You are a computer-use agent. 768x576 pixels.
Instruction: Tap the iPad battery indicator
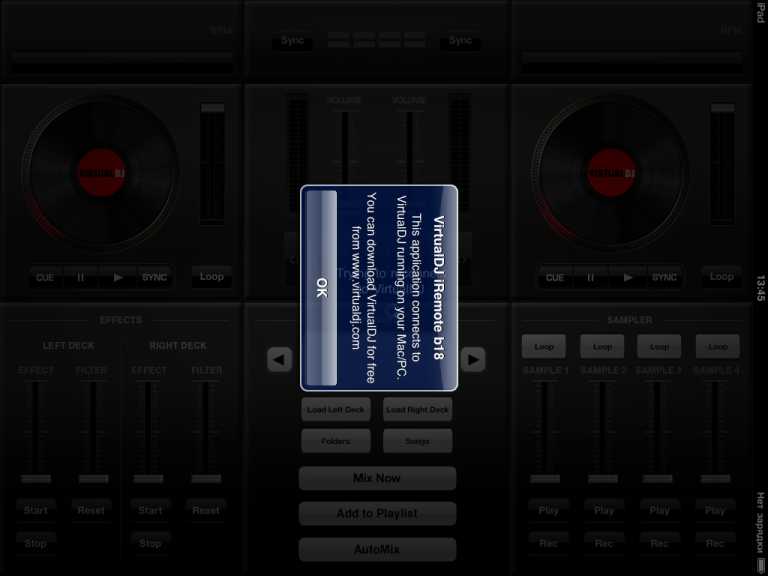pos(761,563)
